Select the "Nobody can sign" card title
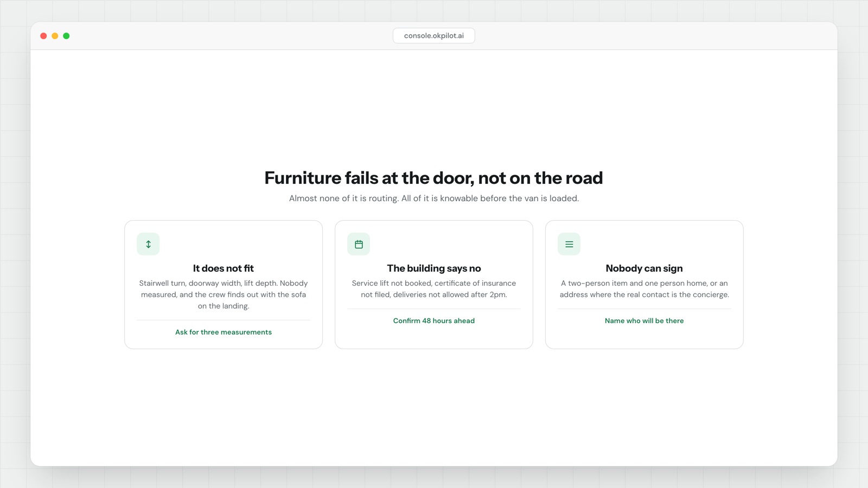The height and width of the screenshot is (488, 868). tap(644, 268)
